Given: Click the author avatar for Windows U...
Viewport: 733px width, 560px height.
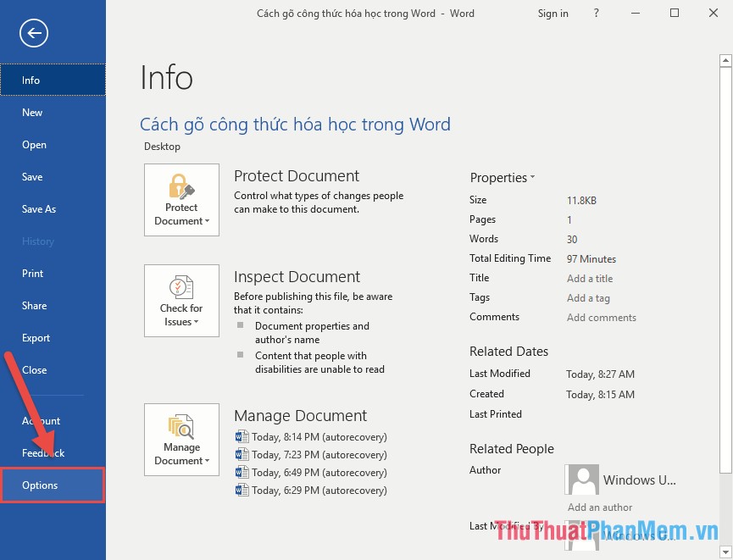Looking at the screenshot, I should coord(581,480).
